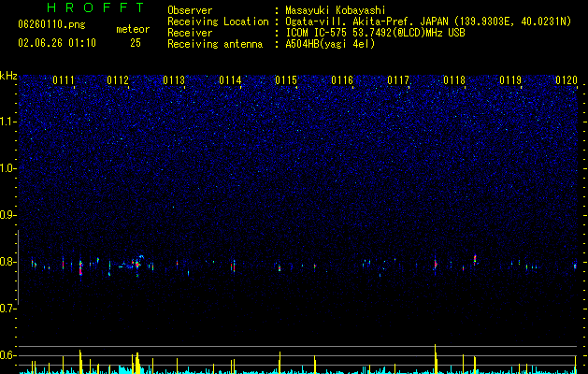Click the date stamp 02.06.26 01:10
588x374 pixels.
coord(57,43)
